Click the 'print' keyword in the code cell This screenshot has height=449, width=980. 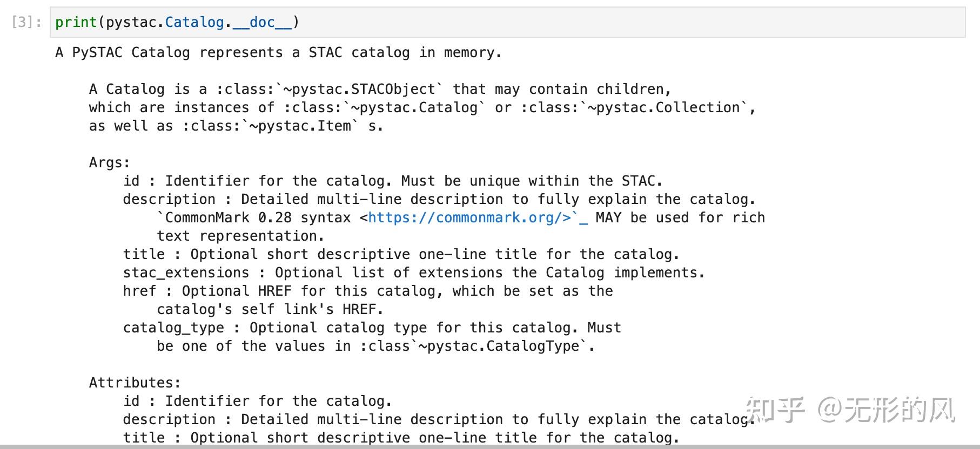76,22
